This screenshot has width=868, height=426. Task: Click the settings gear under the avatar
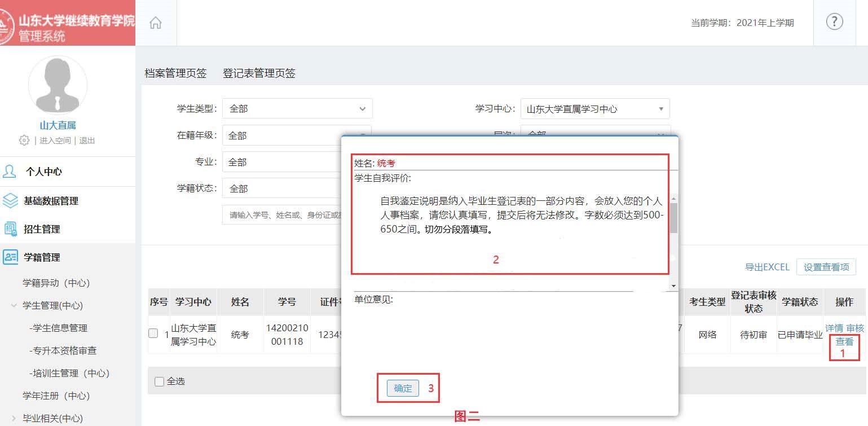pyautogui.click(x=24, y=140)
